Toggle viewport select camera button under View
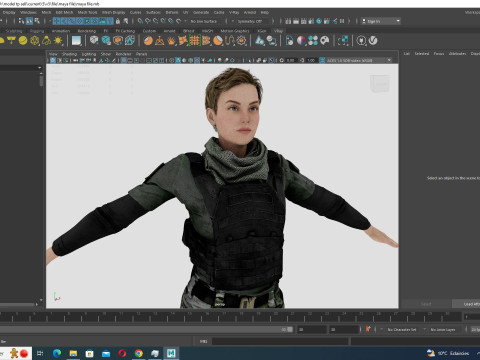This screenshot has width=480, height=360. pyautogui.click(x=53, y=60)
